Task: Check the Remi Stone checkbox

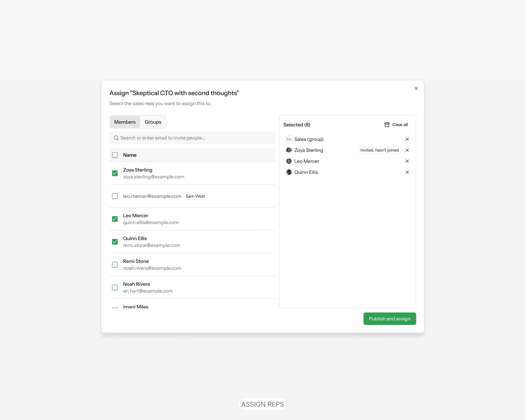Action: pyautogui.click(x=115, y=265)
